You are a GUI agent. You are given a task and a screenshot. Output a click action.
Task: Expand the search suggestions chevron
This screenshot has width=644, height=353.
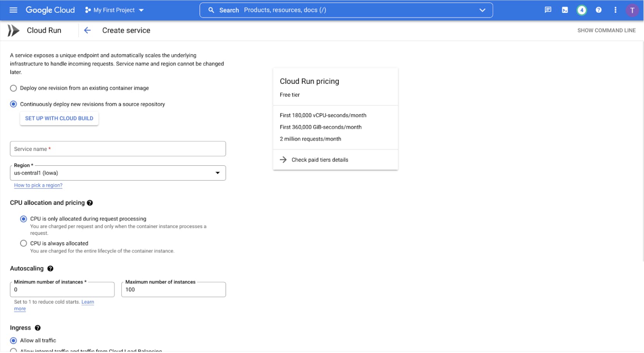click(x=482, y=10)
